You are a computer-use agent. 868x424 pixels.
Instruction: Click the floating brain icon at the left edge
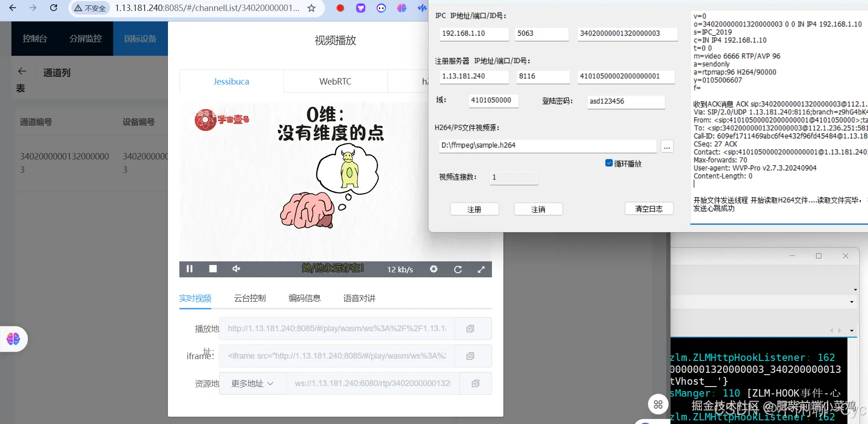tap(13, 339)
